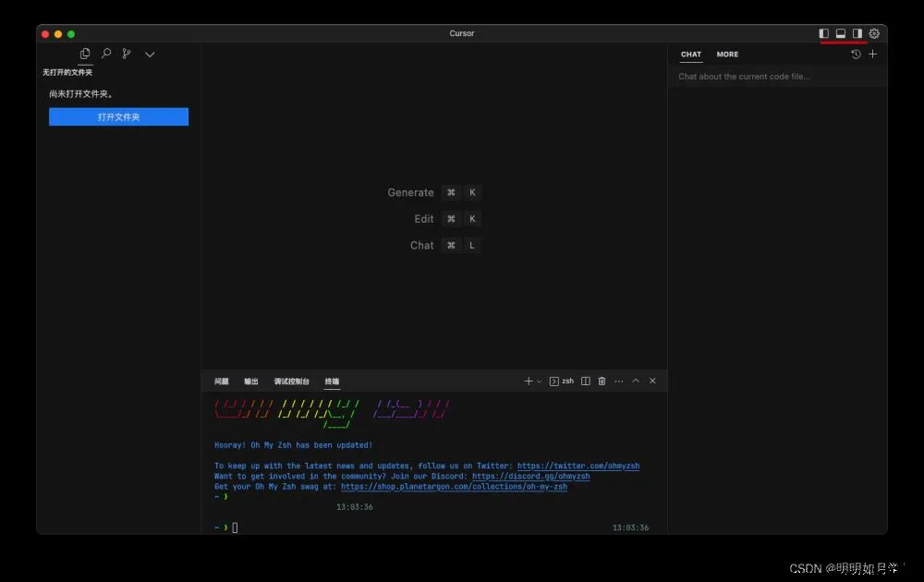
Task: Maximize panel with up chevron
Action: click(636, 381)
